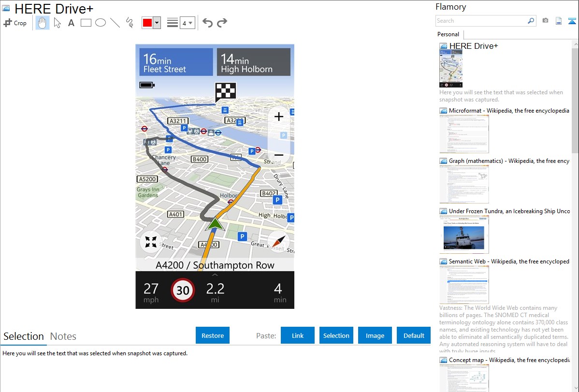Paste as Link button
Screen dimensions: 579x392
(x=298, y=335)
